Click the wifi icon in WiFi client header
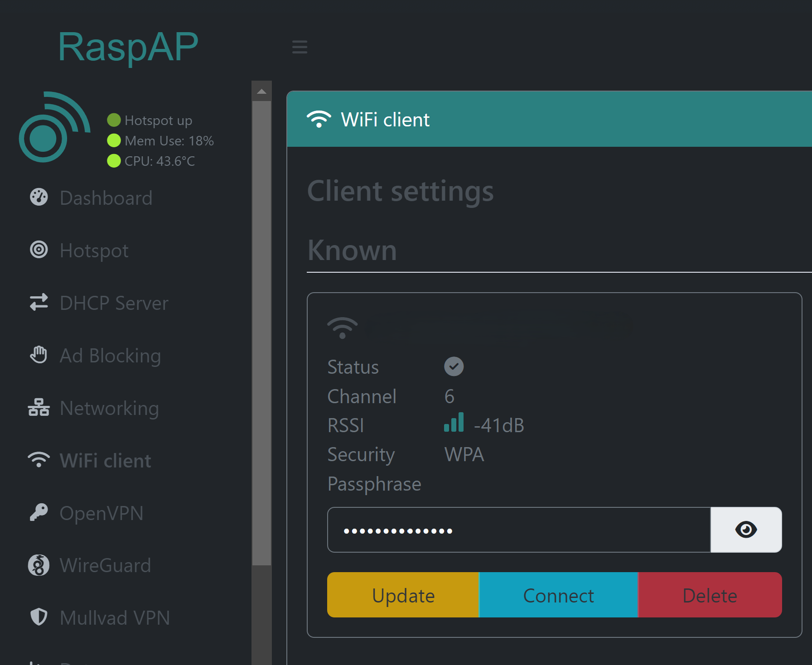812x665 pixels. 319,119
